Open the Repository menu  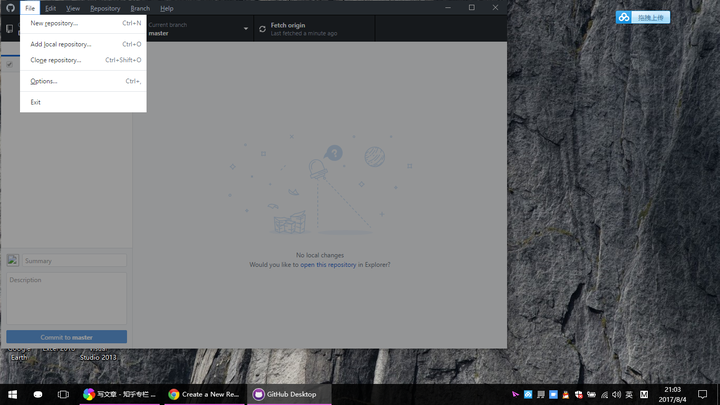tap(105, 8)
